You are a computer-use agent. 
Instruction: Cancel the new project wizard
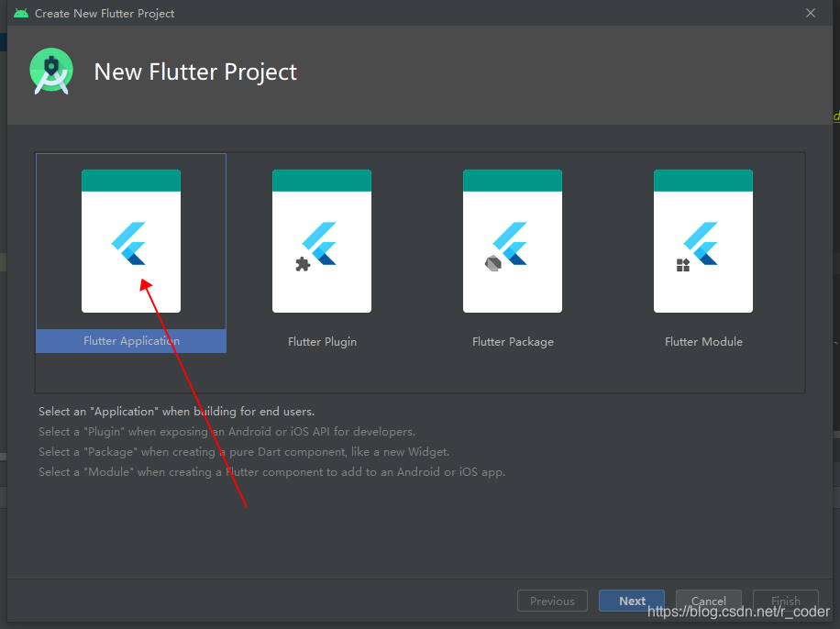(708, 601)
